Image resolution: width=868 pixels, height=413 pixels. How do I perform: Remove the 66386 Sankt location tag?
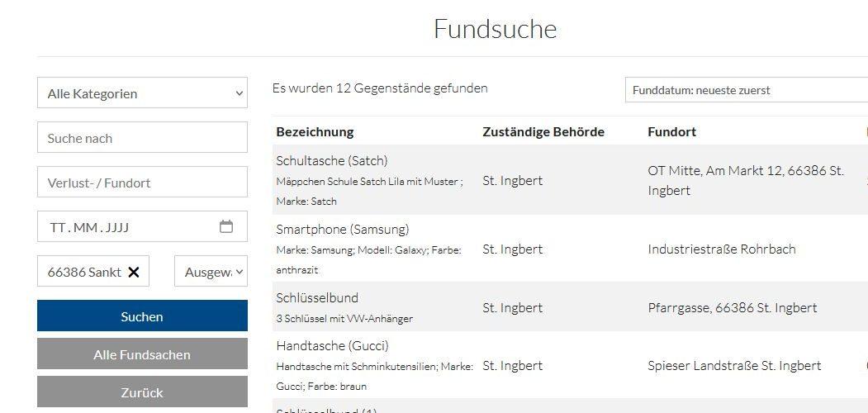(134, 272)
